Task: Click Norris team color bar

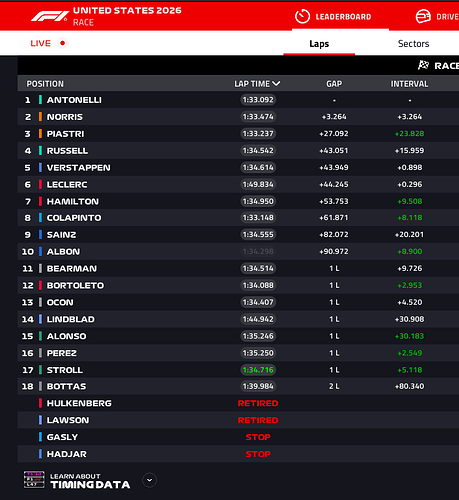Action: point(40,117)
